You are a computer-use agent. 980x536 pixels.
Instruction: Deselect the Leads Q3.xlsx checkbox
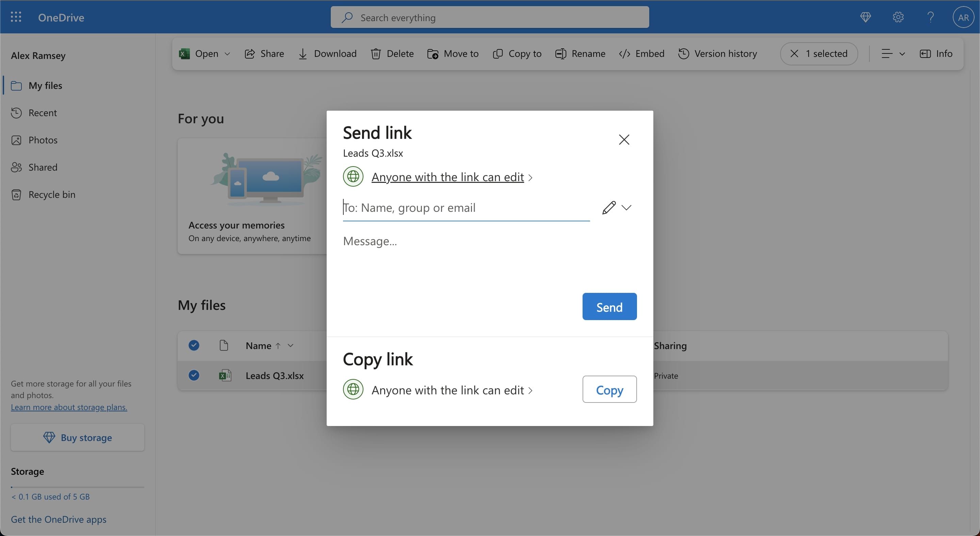coord(194,375)
